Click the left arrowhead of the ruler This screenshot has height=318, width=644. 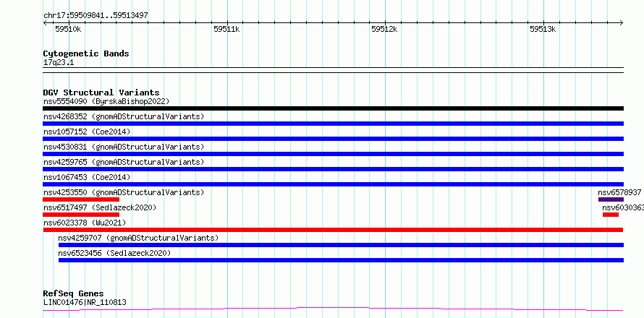pyautogui.click(x=45, y=22)
